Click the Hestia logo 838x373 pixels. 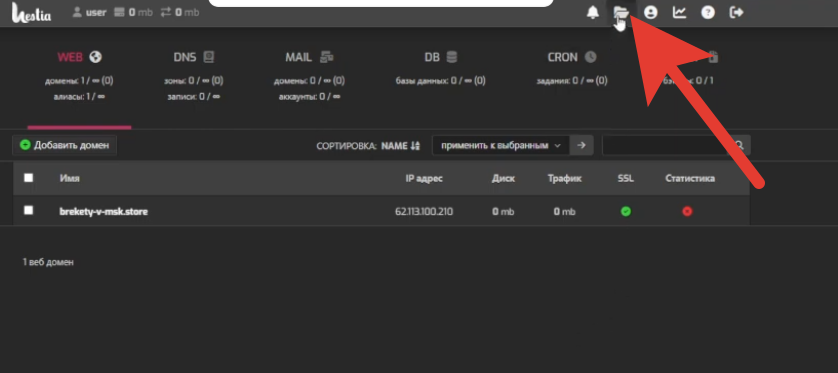coord(32,12)
